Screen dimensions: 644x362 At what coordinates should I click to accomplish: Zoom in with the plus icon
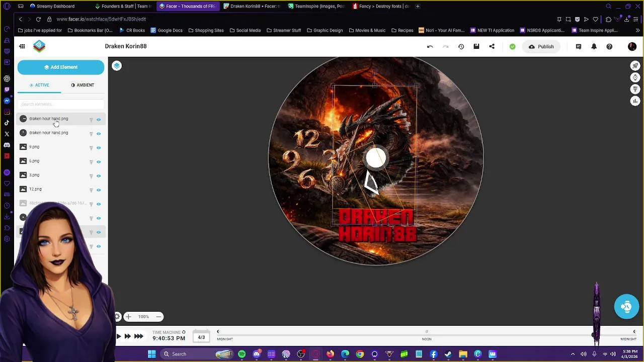tap(128, 317)
